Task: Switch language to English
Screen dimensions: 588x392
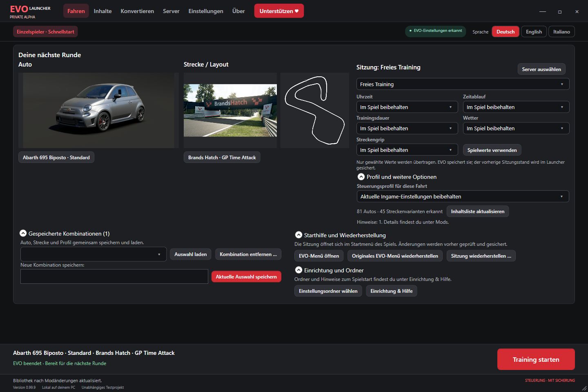Action: (534, 32)
